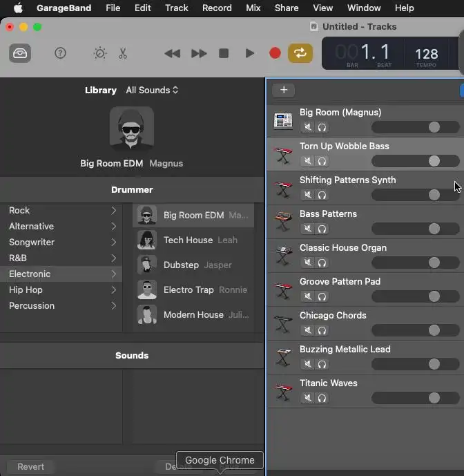Solo the Titanic Waves track
The width and height of the screenshot is (464, 476).
click(x=322, y=398)
